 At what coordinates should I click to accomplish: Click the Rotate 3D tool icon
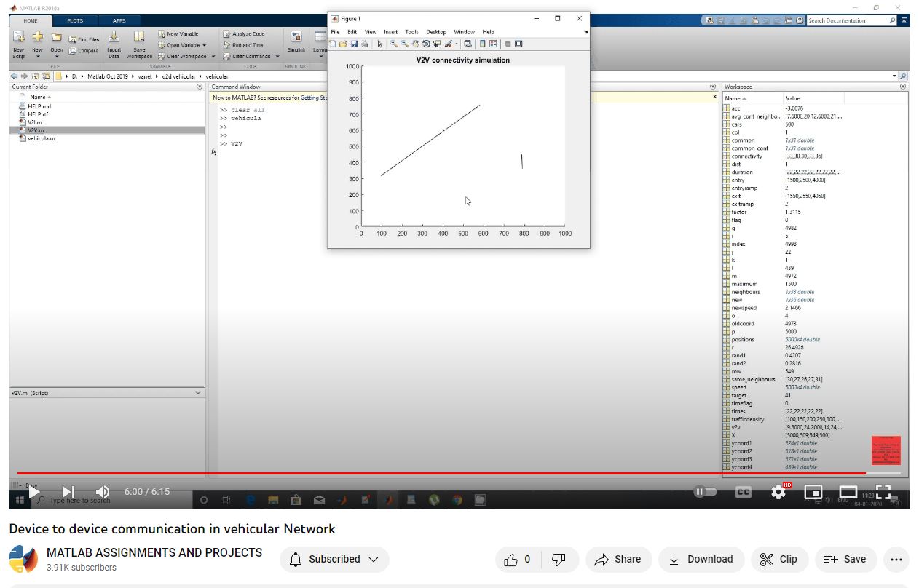click(427, 44)
